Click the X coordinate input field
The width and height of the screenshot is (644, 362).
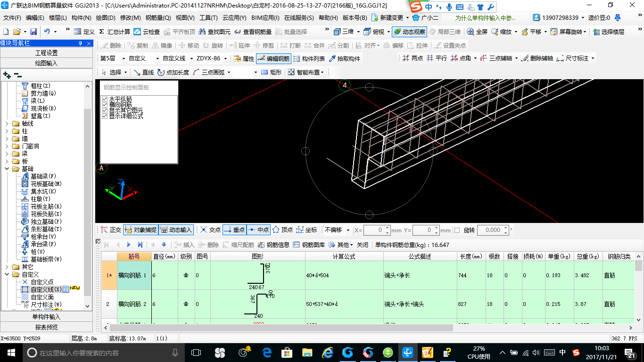(x=377, y=230)
